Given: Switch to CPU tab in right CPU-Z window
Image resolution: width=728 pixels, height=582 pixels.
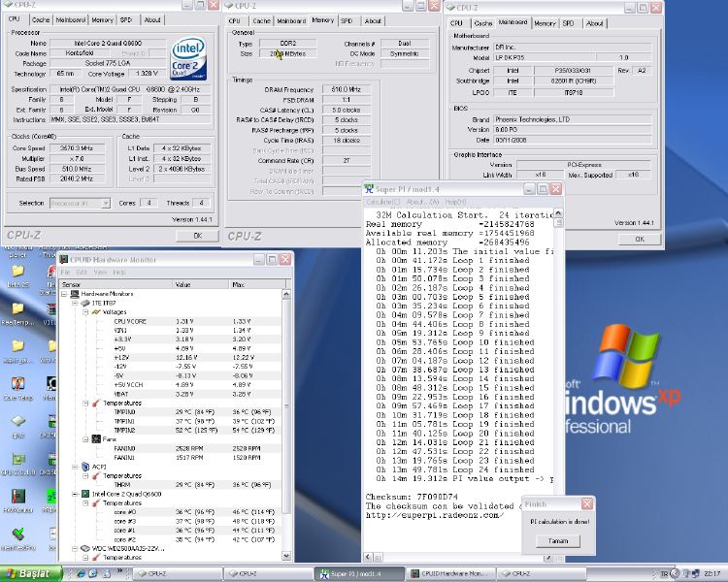Looking at the screenshot, I should [x=456, y=22].
